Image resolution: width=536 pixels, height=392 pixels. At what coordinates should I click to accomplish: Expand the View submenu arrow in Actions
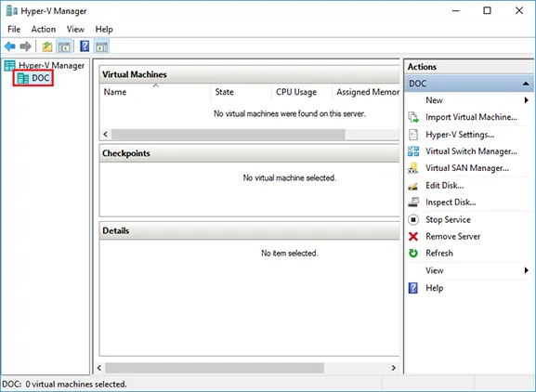coord(527,270)
